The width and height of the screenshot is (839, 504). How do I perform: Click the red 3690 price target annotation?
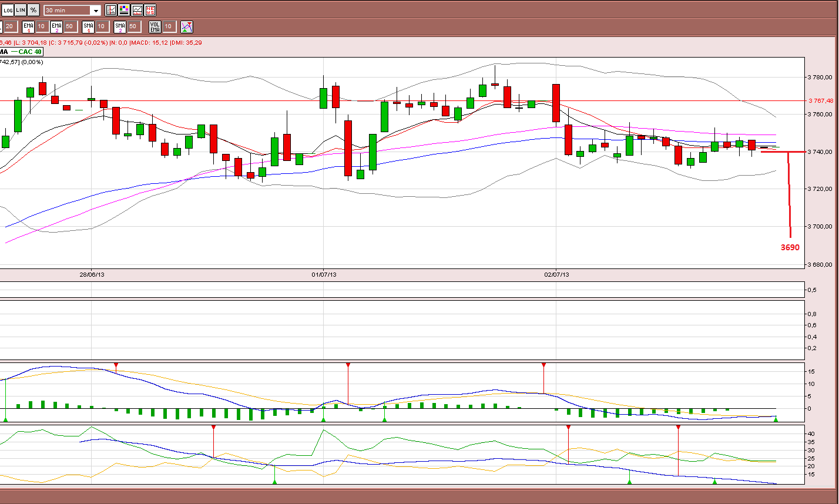tap(790, 247)
